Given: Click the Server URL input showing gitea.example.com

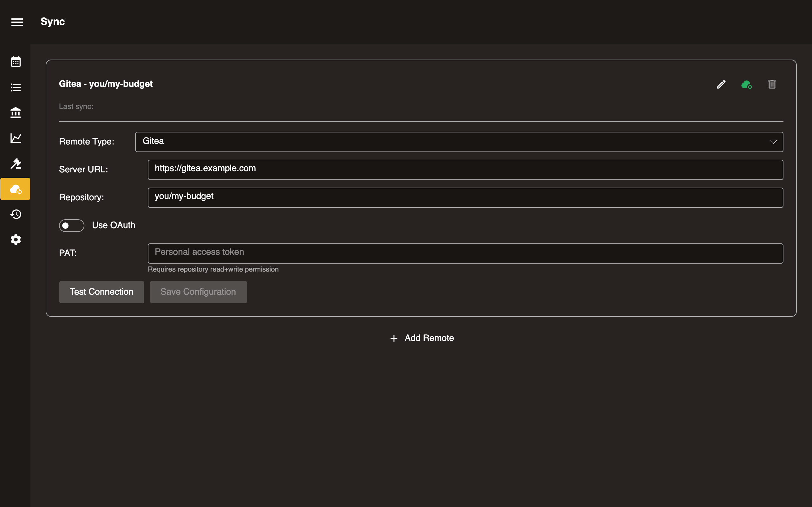Looking at the screenshot, I should pos(465,169).
